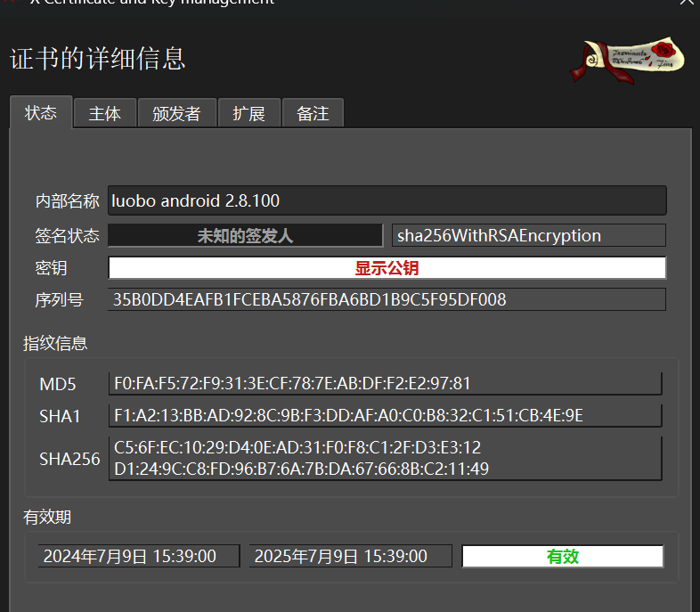Open the 备注 tab
This screenshot has height=612, width=700.
click(313, 114)
